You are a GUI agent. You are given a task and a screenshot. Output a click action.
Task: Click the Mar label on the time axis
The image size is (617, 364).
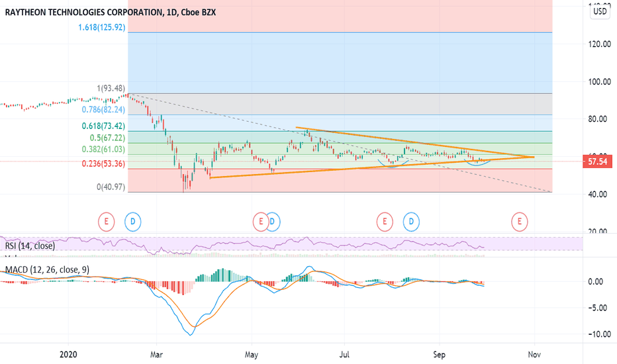(x=156, y=355)
